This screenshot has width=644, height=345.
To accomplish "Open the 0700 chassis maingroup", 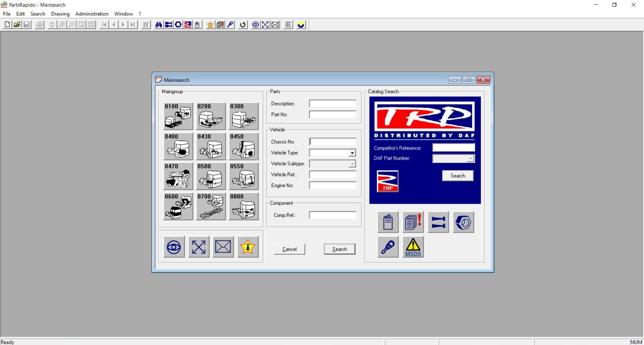I will click(x=211, y=206).
